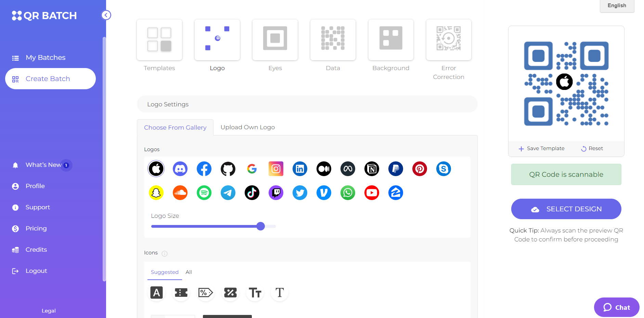The image size is (644, 318).
Task: Choose the Google logo
Action: pyautogui.click(x=252, y=169)
